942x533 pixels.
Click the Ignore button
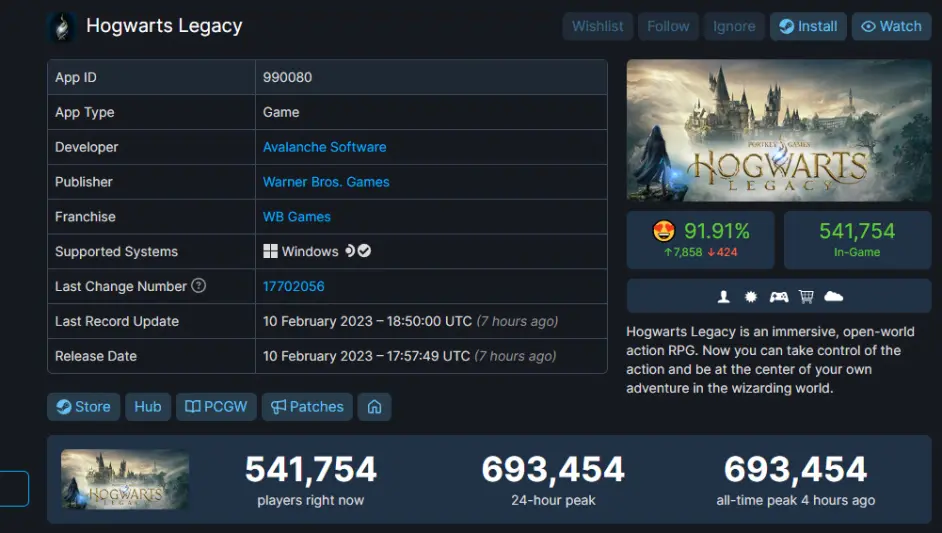tap(734, 26)
